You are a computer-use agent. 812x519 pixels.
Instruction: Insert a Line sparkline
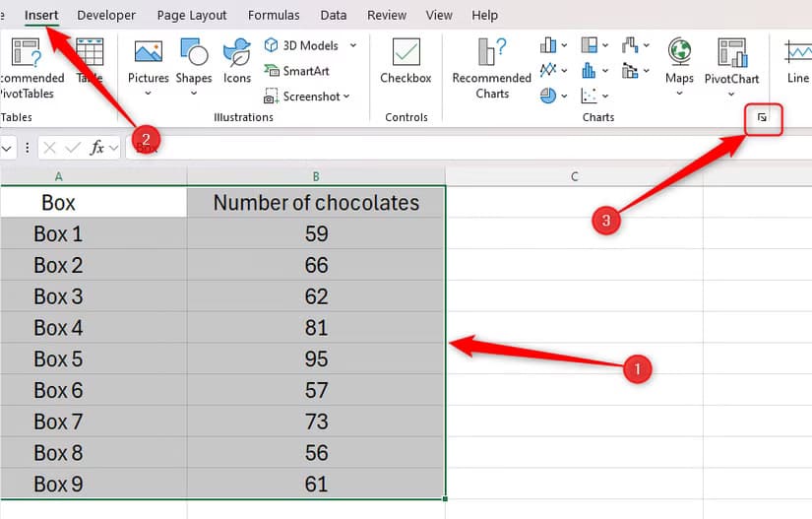click(797, 61)
